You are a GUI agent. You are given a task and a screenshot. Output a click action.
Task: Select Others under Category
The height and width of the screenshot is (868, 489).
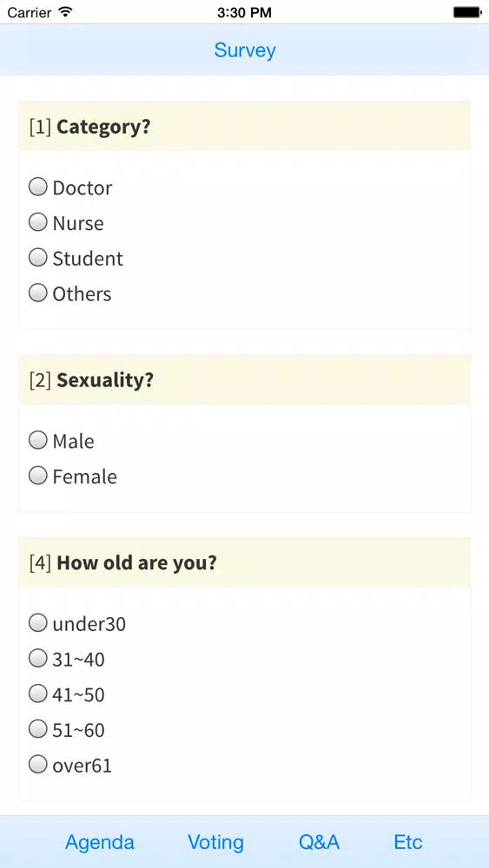point(37,293)
